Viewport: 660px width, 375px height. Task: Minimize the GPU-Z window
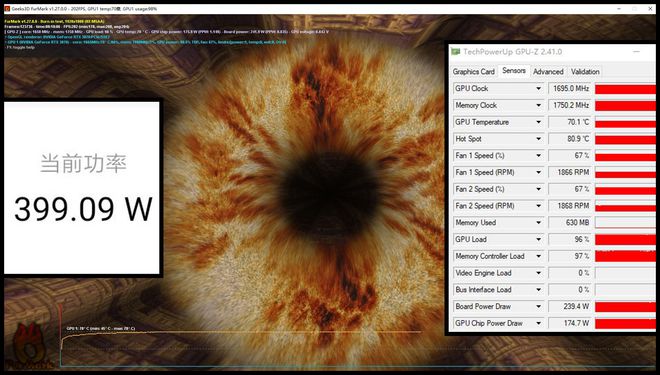click(x=636, y=51)
